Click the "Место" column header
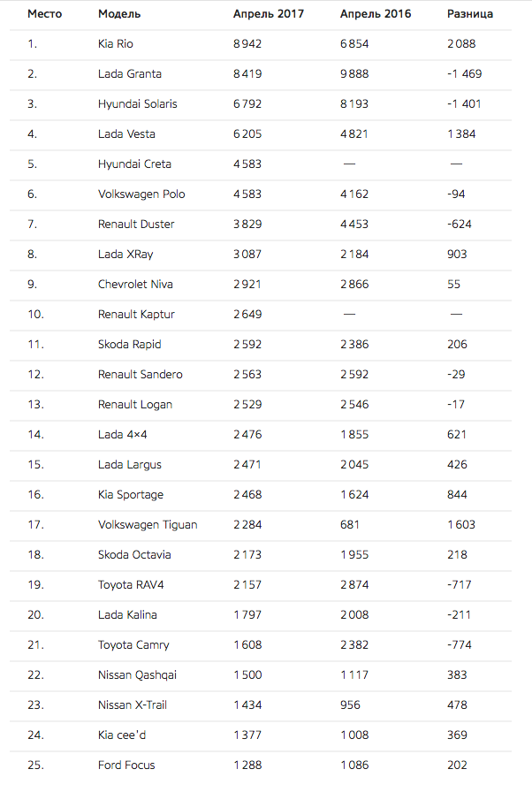The width and height of the screenshot is (532, 792). pyautogui.click(x=44, y=14)
